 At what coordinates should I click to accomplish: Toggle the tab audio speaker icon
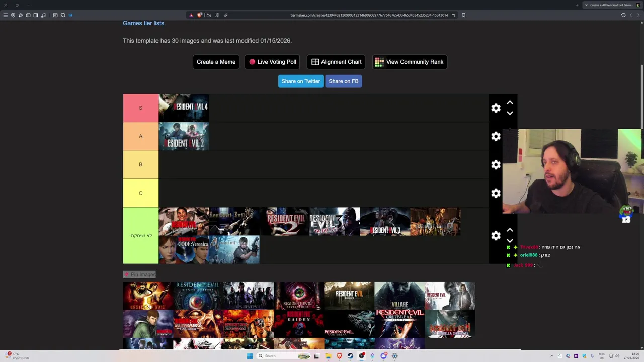click(x=70, y=15)
